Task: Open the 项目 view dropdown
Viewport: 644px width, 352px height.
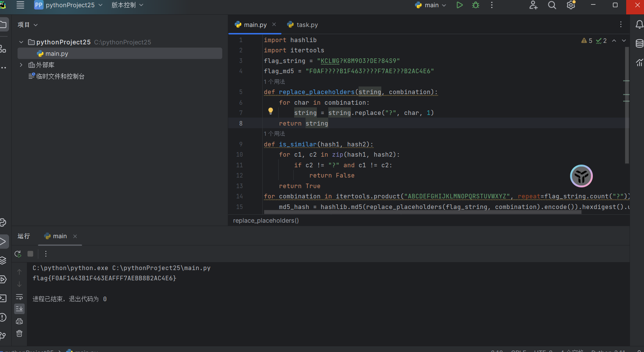Action: pyautogui.click(x=28, y=25)
